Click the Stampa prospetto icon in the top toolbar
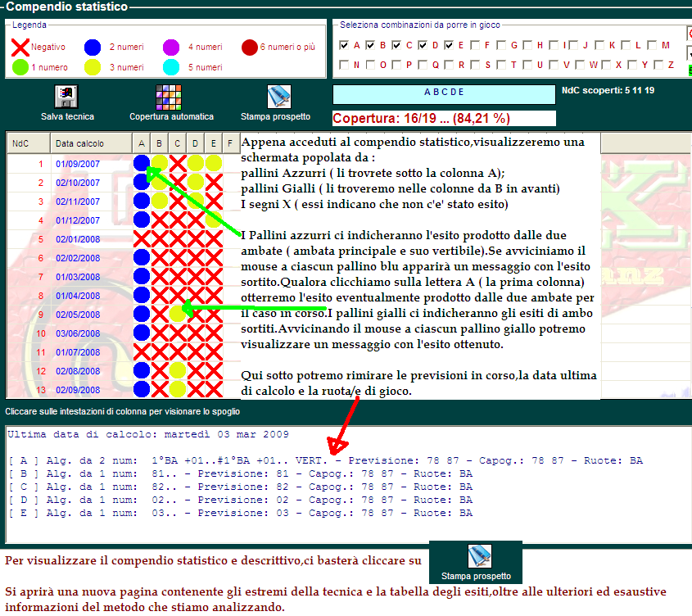Viewport: 692px width, 616px height. 279,97
